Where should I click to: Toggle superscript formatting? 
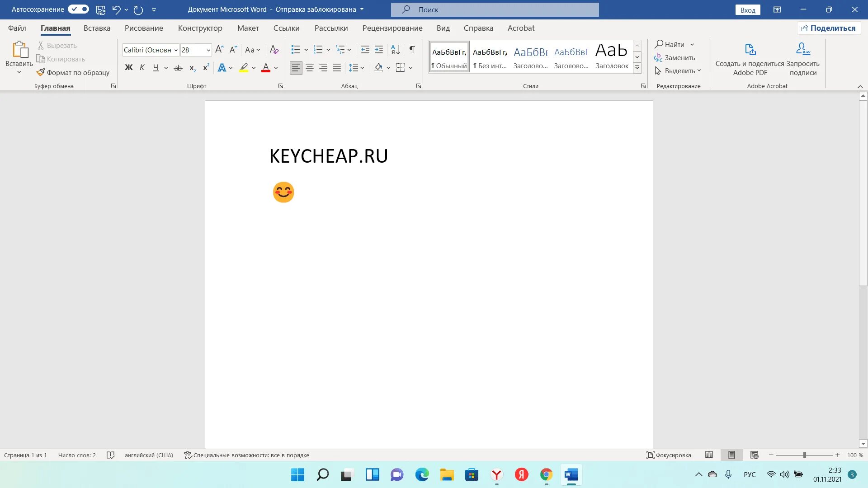pos(206,68)
